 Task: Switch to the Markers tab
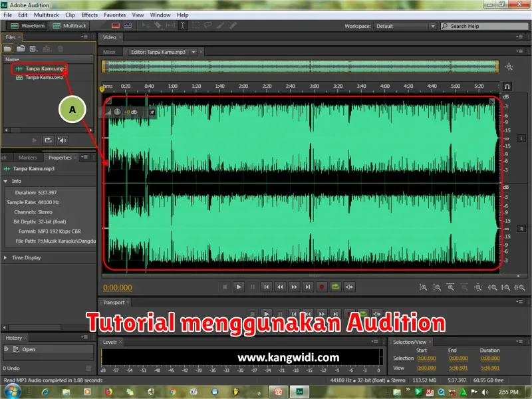(27, 158)
